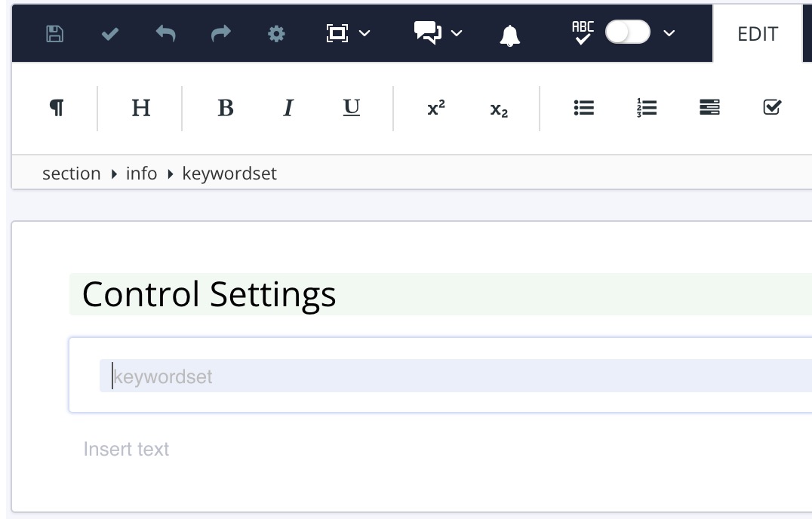
Task: Open the notifications bell
Action: coord(509,33)
